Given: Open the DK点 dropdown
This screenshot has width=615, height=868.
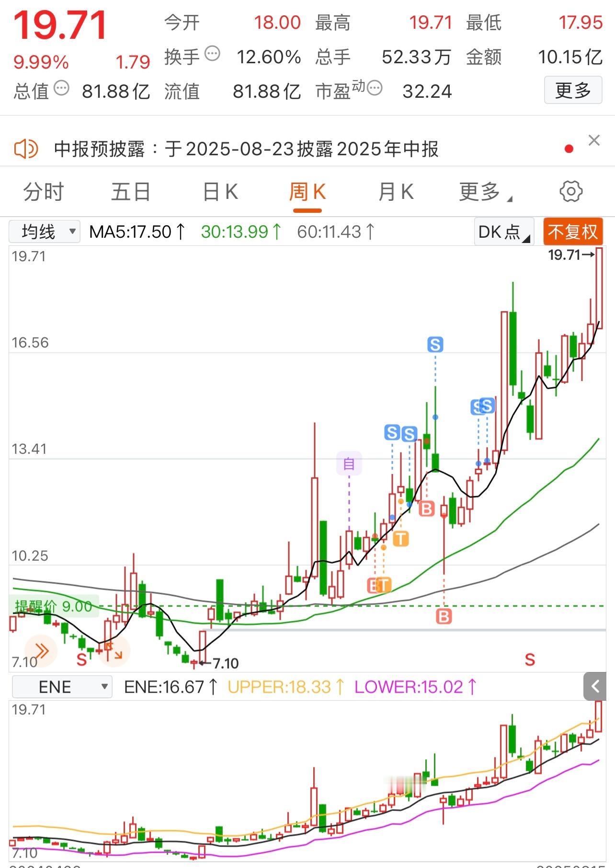Looking at the screenshot, I should click(504, 232).
